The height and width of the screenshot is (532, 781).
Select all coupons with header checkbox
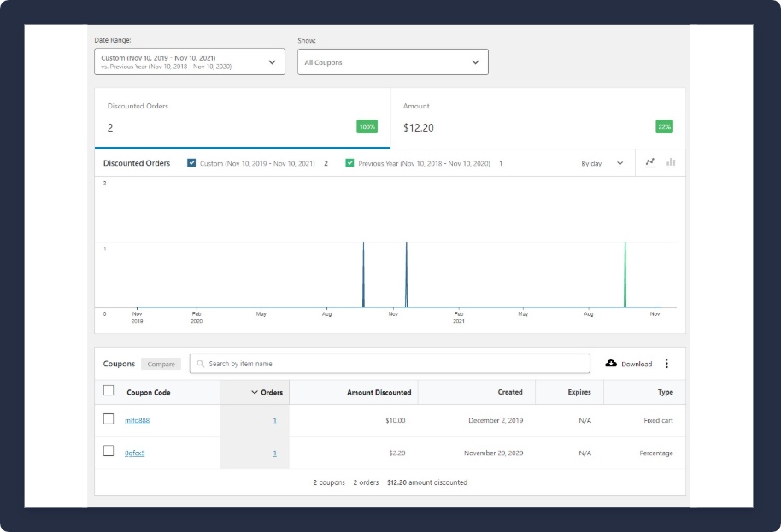[x=109, y=391]
